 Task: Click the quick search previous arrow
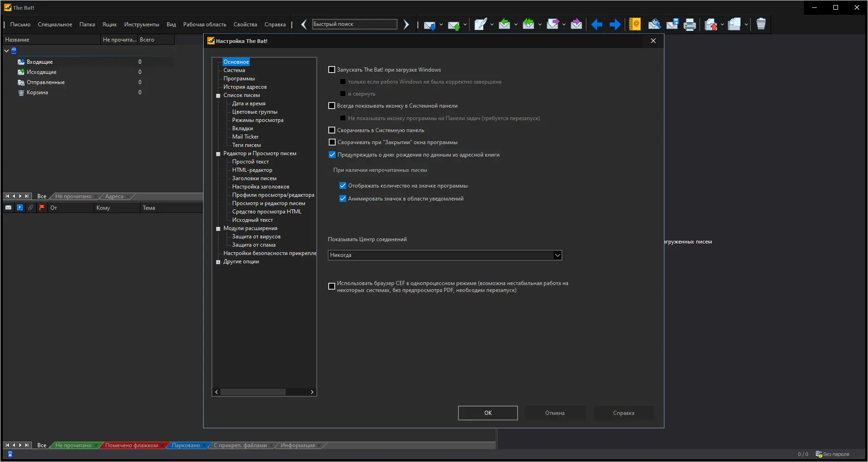pos(304,24)
